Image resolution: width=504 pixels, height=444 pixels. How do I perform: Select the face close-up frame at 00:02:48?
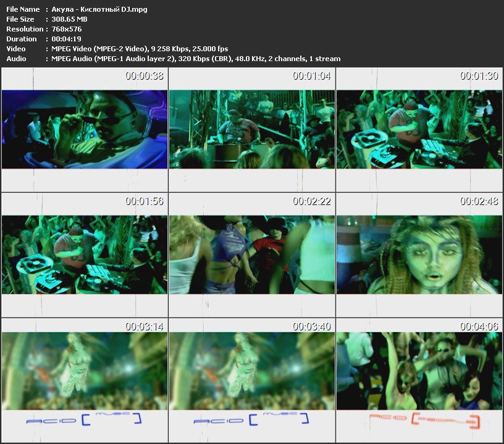coord(419,254)
